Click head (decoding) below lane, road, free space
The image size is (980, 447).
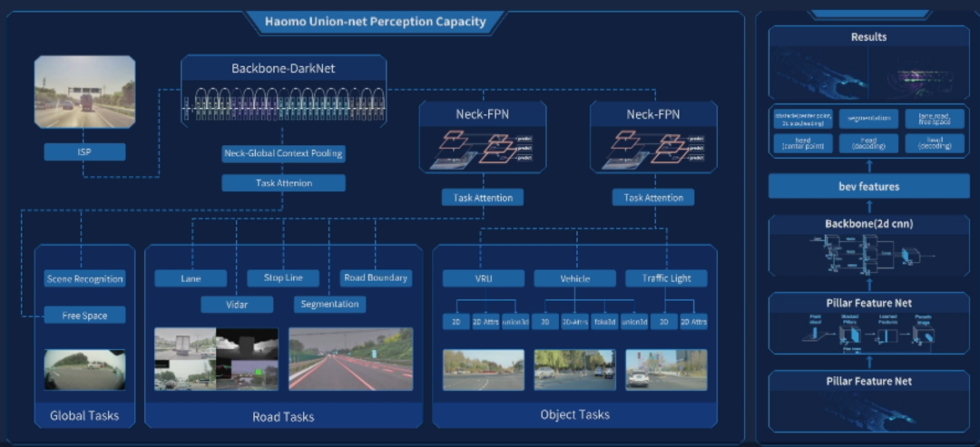[935, 143]
